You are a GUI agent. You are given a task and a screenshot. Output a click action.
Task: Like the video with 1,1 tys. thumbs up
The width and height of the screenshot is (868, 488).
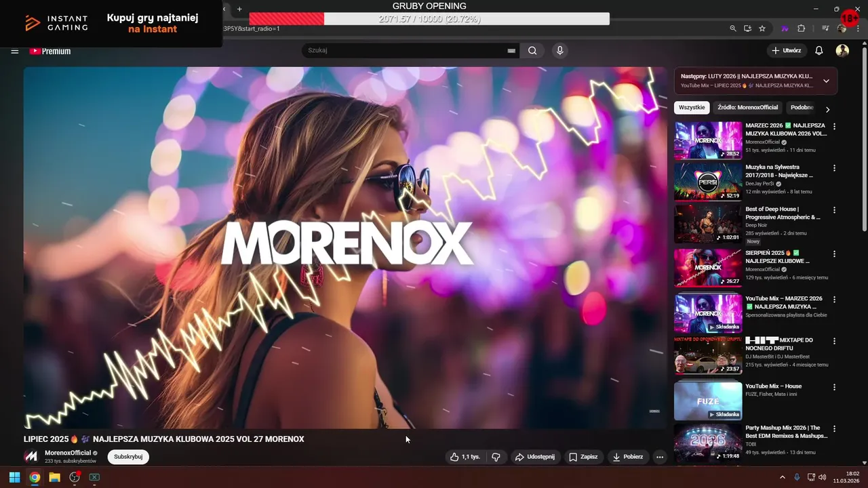pos(465,457)
